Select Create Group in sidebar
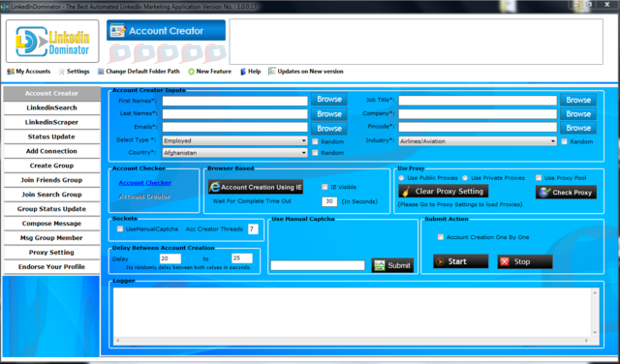 coord(51,166)
